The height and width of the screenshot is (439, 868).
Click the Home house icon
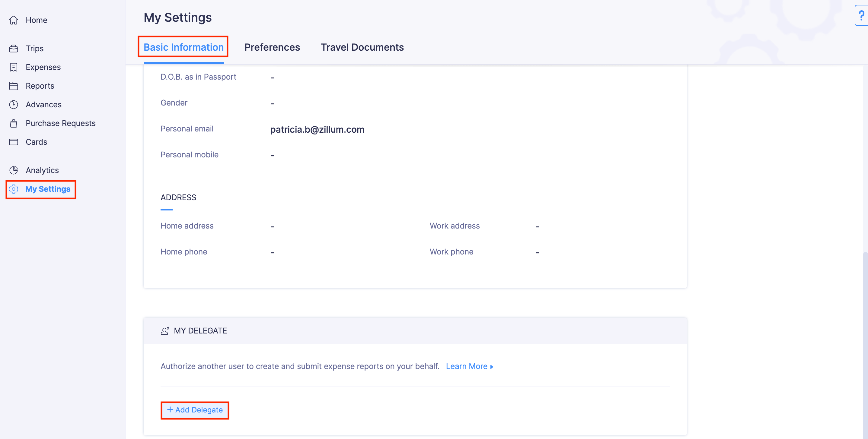(x=14, y=20)
